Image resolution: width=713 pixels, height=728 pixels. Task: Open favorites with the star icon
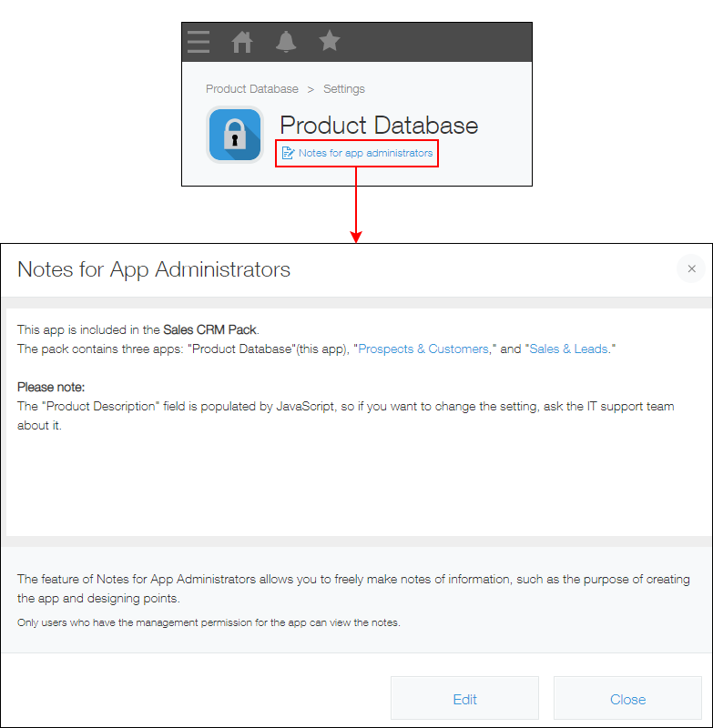[330, 42]
